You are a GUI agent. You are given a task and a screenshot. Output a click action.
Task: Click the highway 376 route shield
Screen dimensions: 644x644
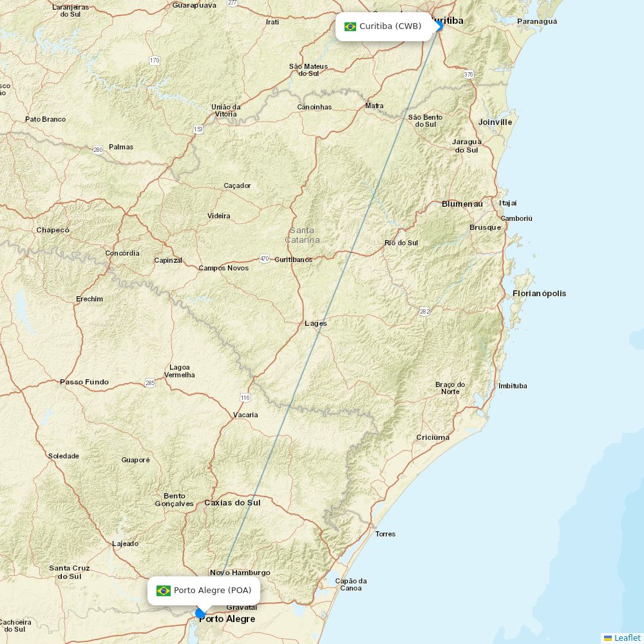click(x=468, y=74)
